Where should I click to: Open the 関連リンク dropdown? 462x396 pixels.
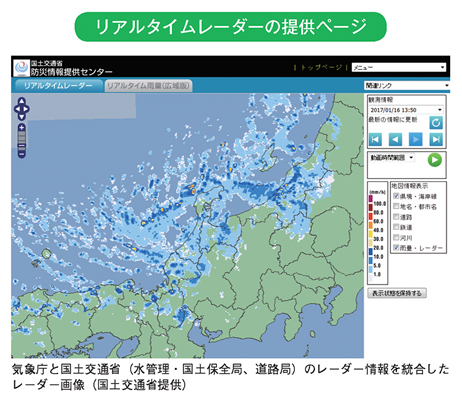click(407, 86)
